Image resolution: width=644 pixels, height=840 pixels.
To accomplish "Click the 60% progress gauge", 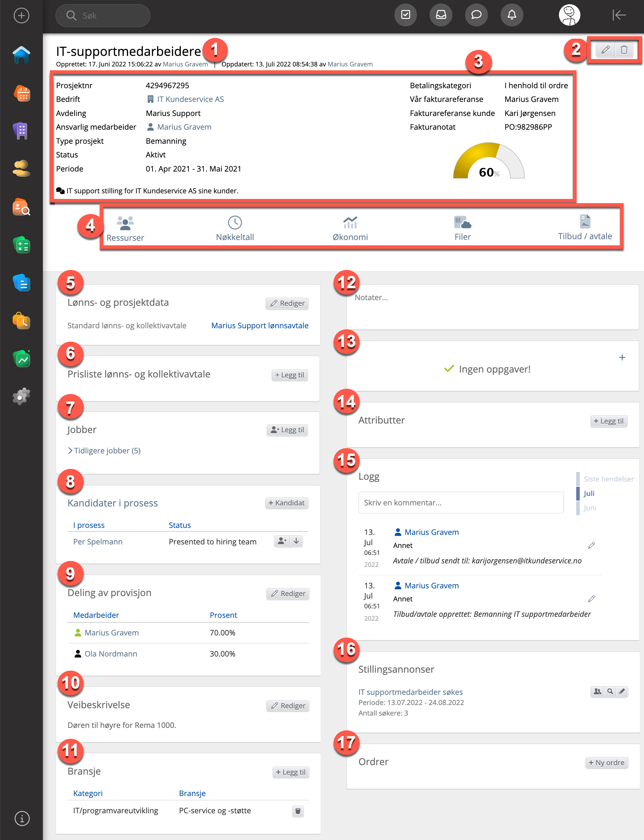I will tap(489, 163).
